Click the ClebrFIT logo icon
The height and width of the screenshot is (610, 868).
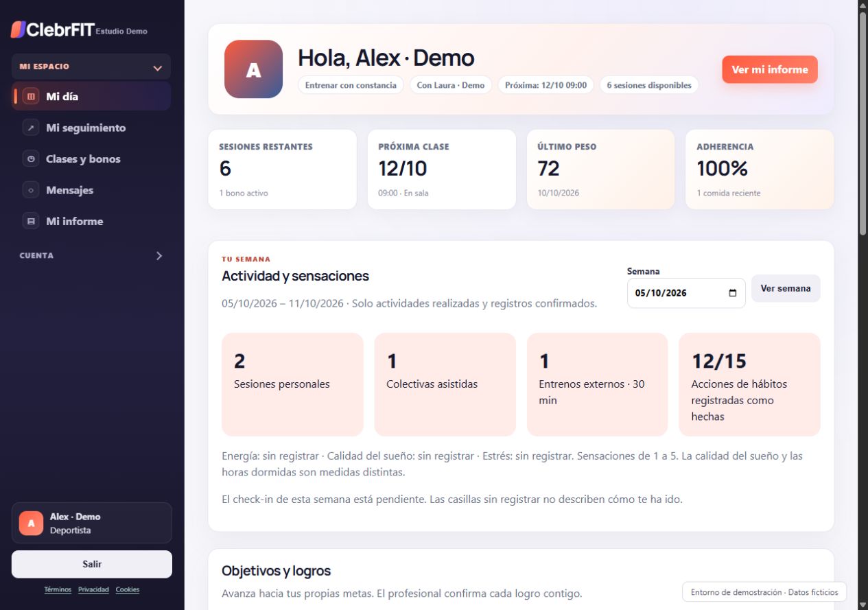click(x=18, y=30)
